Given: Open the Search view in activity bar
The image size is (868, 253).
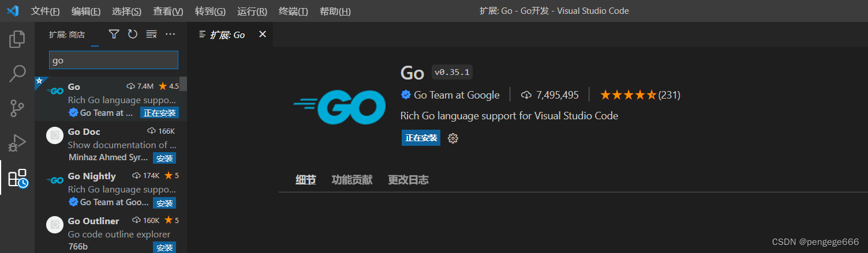Looking at the screenshot, I should 17,74.
